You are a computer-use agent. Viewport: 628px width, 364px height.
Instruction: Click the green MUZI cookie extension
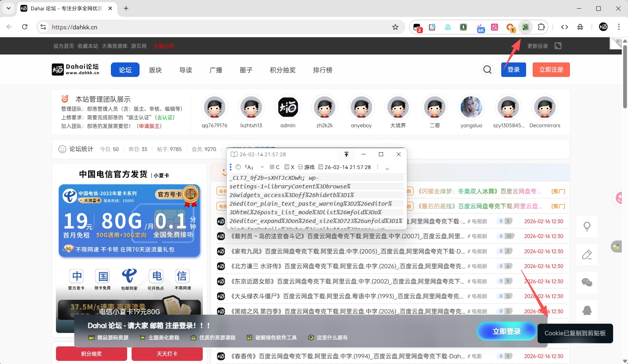[x=525, y=27]
